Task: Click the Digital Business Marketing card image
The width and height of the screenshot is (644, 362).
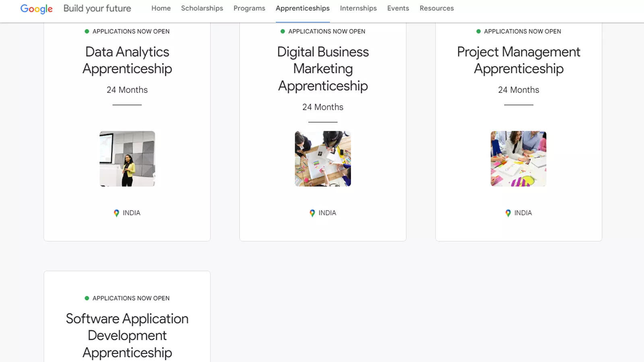Action: (322, 158)
